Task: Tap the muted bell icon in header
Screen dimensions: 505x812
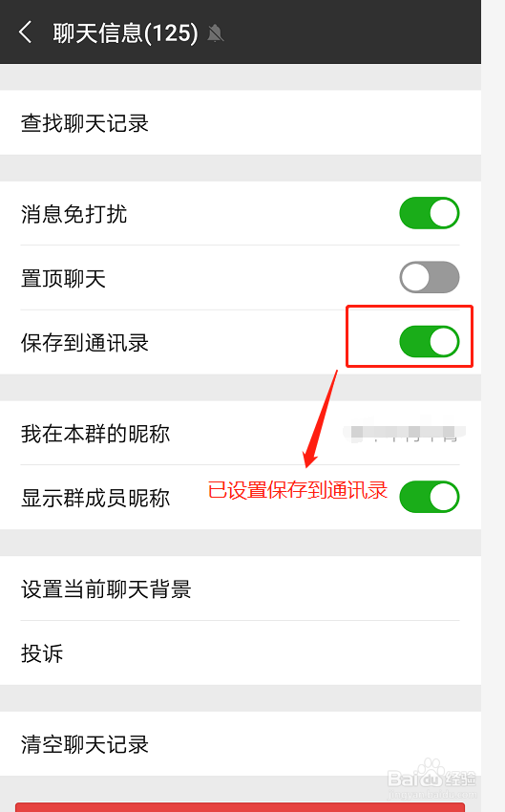Action: coord(215,33)
